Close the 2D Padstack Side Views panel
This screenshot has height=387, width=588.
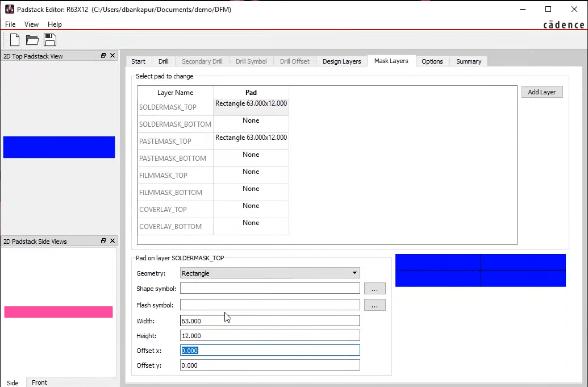(x=112, y=241)
